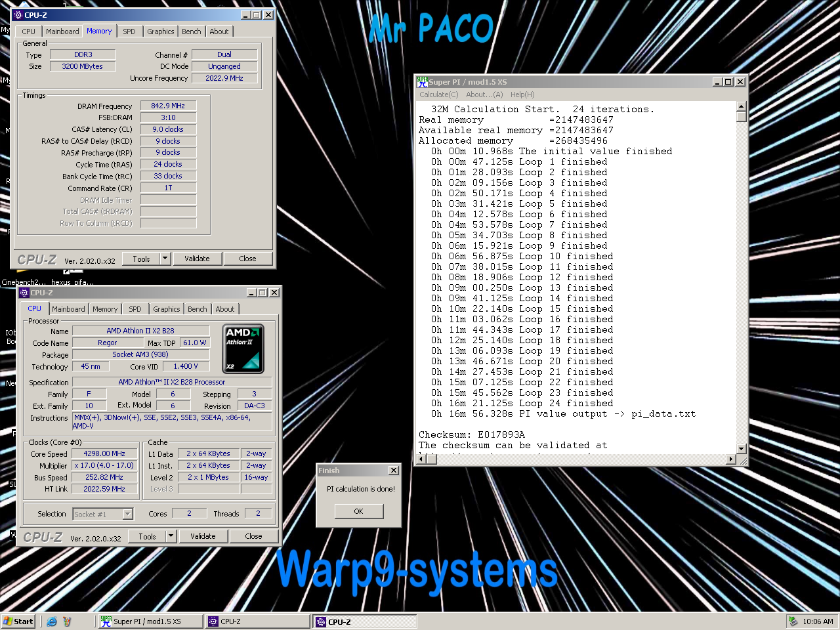
Task: Click the Core Speed value 4298.00 MHz
Action: tap(104, 453)
